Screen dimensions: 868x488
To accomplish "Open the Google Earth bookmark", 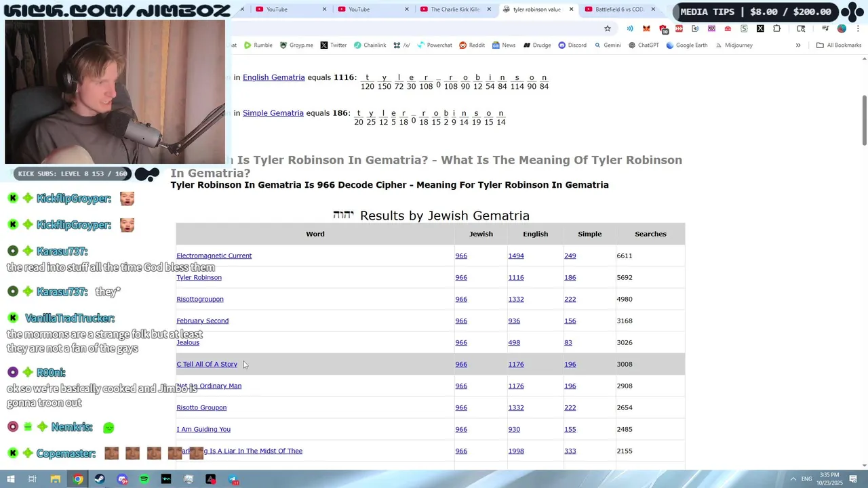I will click(687, 45).
